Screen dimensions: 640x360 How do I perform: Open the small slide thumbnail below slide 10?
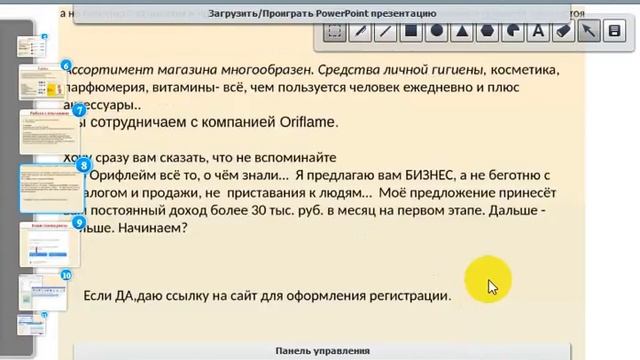[31, 324]
